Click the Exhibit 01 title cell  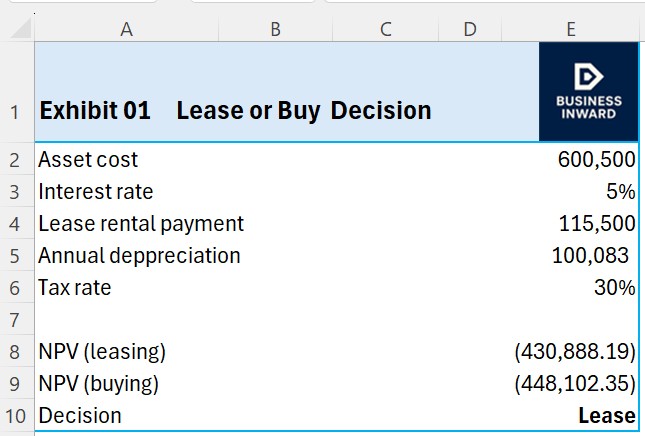(95, 110)
